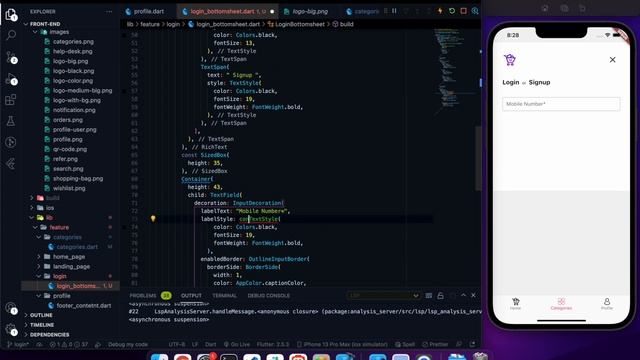Image resolution: width=640 pixels, height=360 pixels.
Task: Click the simulator home toolbar icon
Action: 545,8
